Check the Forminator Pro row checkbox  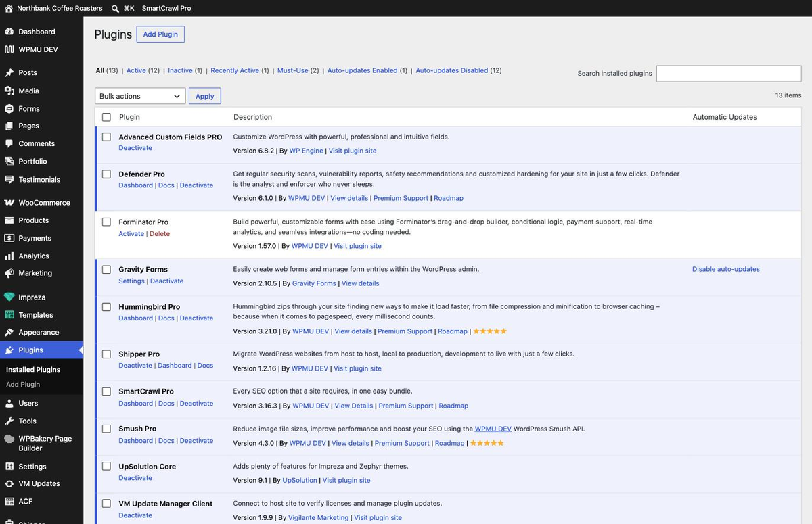point(106,222)
